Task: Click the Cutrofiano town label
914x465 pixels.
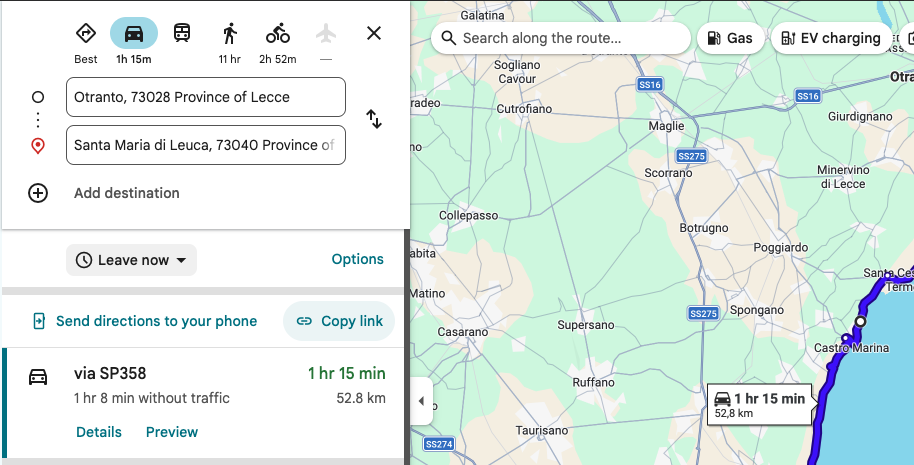Action: coord(524,109)
